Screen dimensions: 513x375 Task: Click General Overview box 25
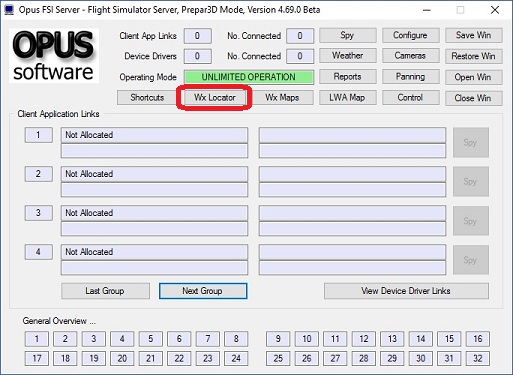click(x=278, y=359)
